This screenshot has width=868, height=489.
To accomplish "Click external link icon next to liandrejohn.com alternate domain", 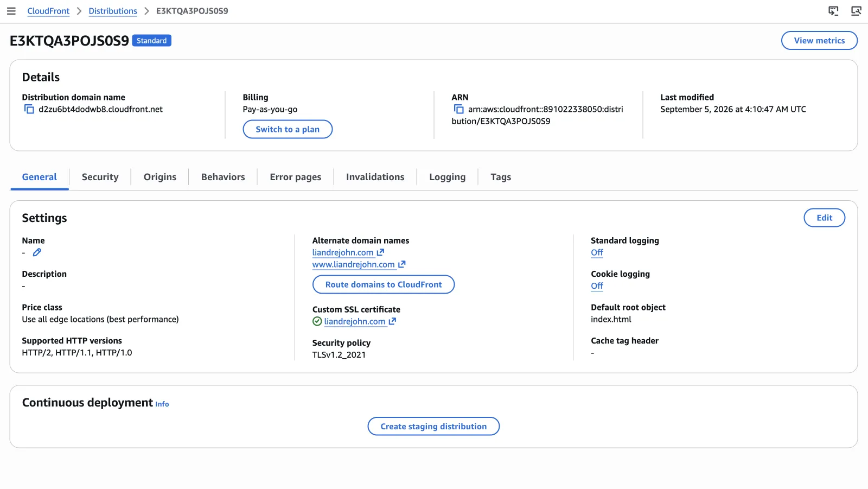I will click(380, 252).
